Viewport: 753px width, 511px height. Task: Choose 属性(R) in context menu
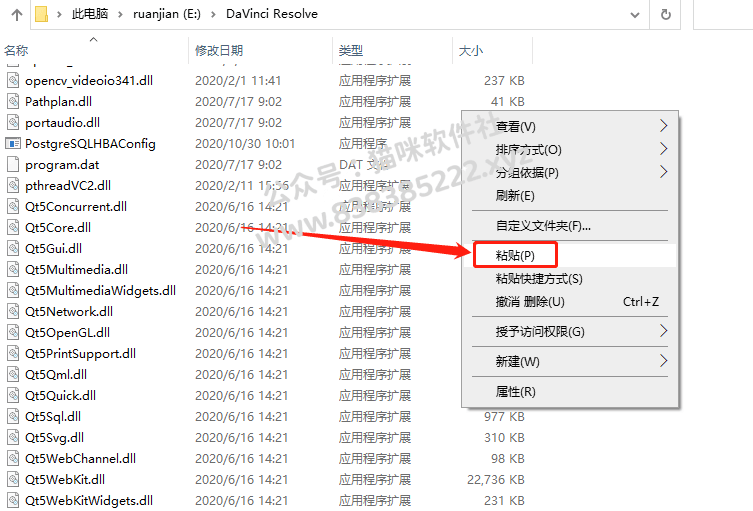coord(570,392)
